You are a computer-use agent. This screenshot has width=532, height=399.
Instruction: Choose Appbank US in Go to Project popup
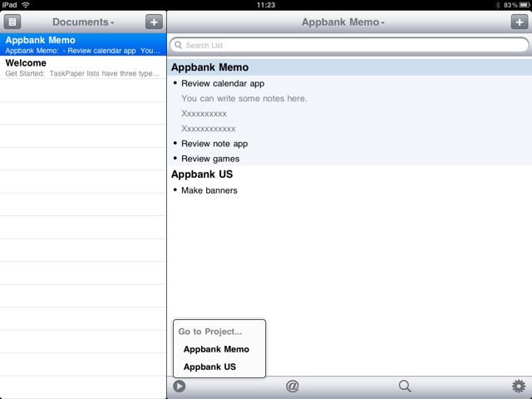(x=209, y=367)
